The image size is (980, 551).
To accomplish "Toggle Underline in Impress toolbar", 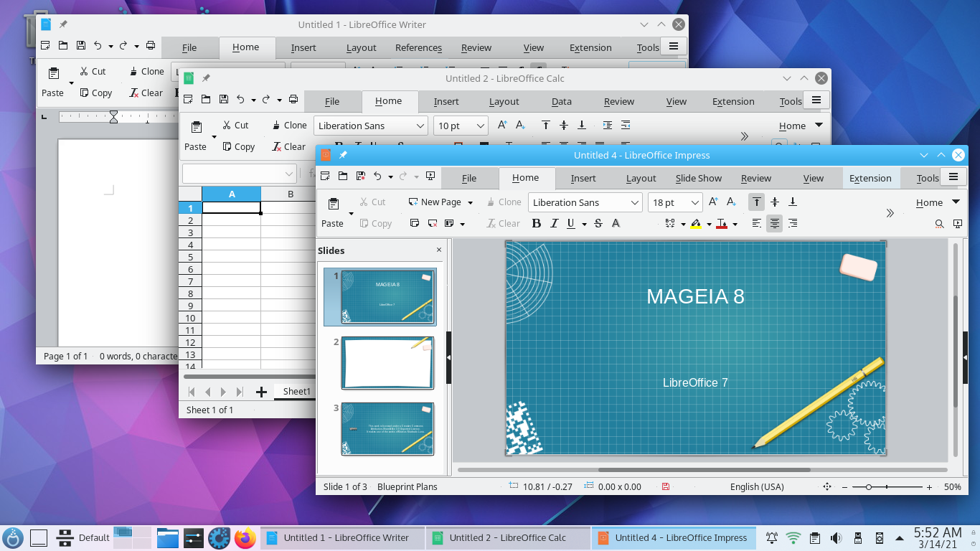I will coord(571,224).
